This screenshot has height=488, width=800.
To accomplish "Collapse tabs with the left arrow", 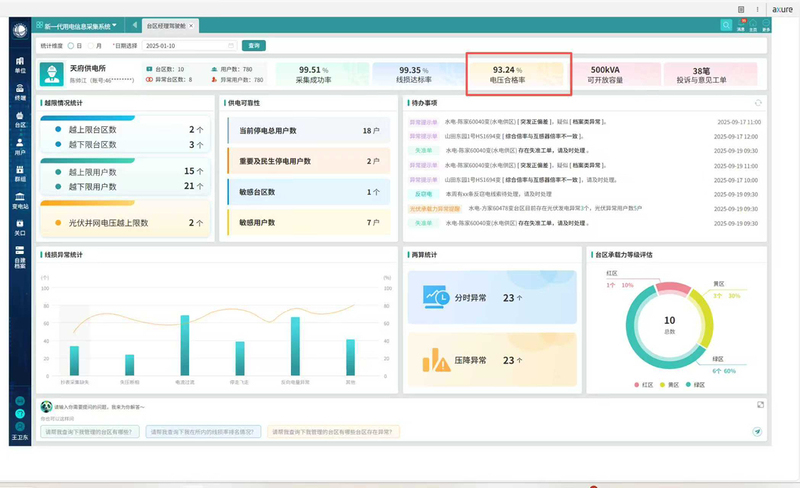I will 134,25.
